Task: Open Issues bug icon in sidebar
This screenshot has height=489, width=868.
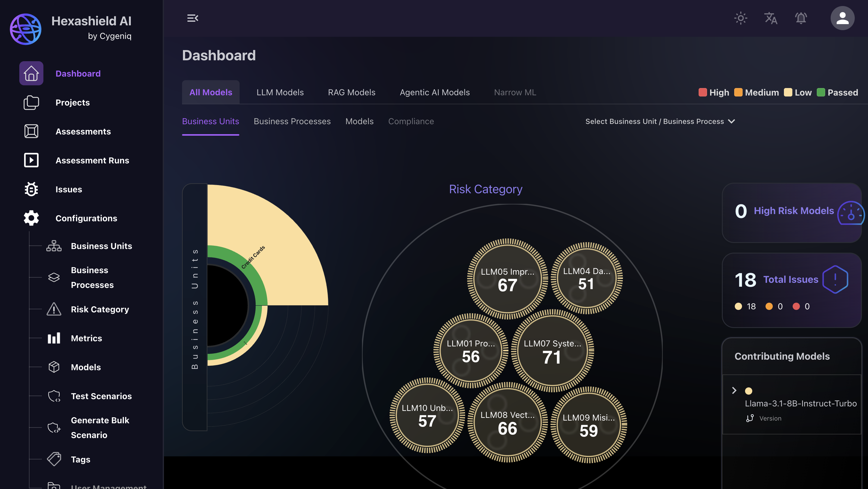Action: click(x=31, y=189)
